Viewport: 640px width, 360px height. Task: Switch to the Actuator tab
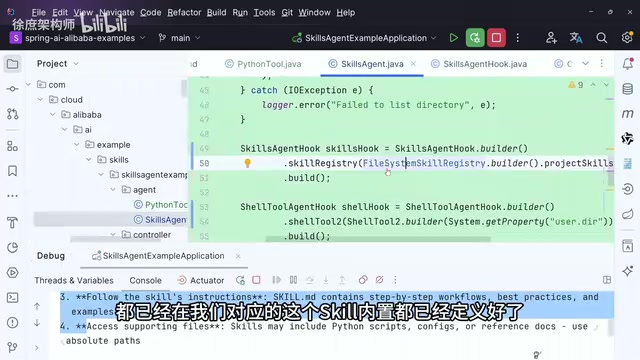tap(200, 280)
